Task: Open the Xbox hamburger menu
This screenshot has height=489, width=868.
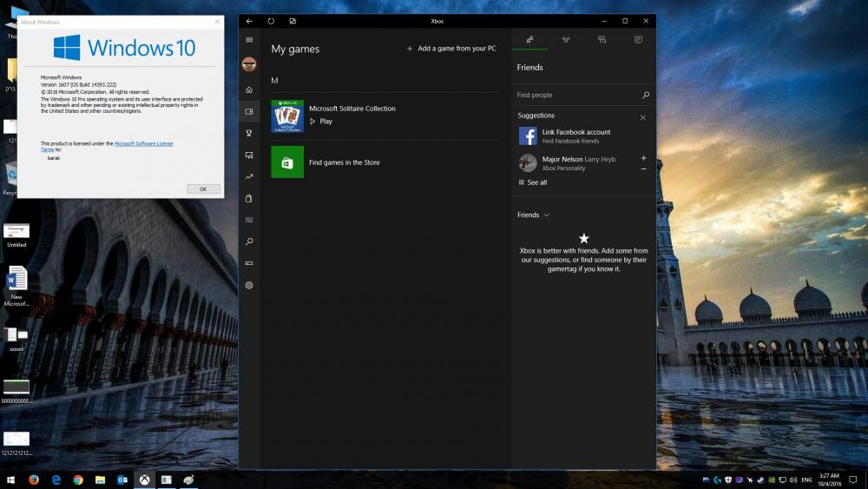Action: tap(249, 40)
